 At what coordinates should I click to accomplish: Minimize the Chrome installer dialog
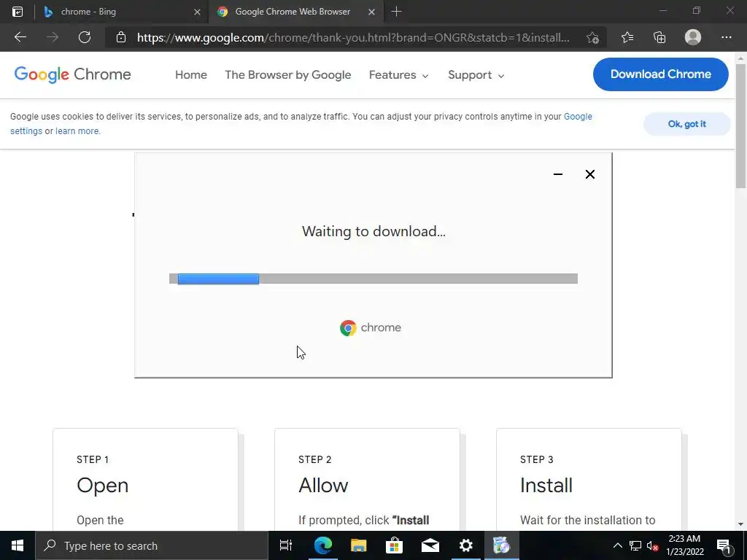(558, 174)
